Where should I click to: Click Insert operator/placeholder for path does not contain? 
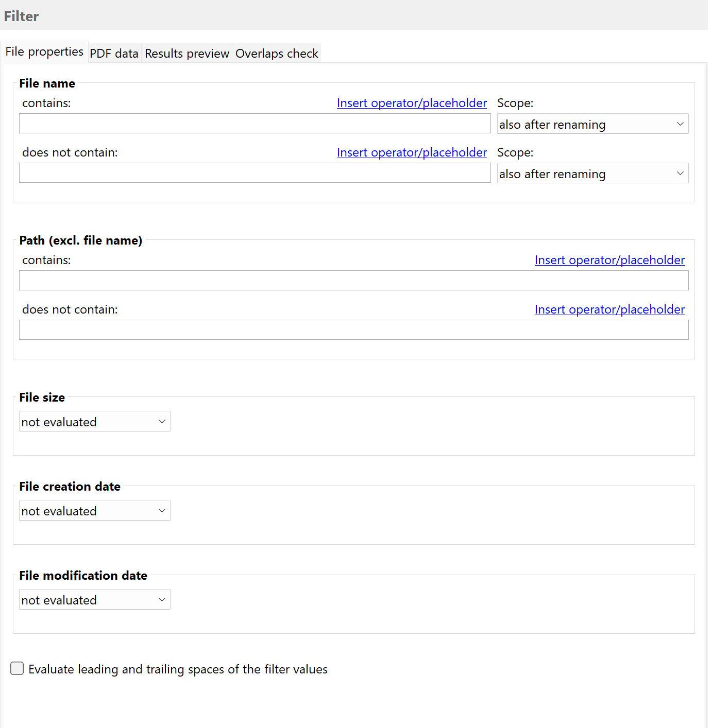pos(609,309)
